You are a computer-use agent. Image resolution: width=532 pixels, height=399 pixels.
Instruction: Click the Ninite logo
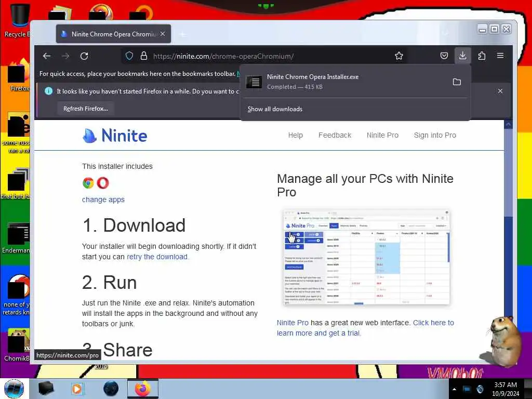115,136
